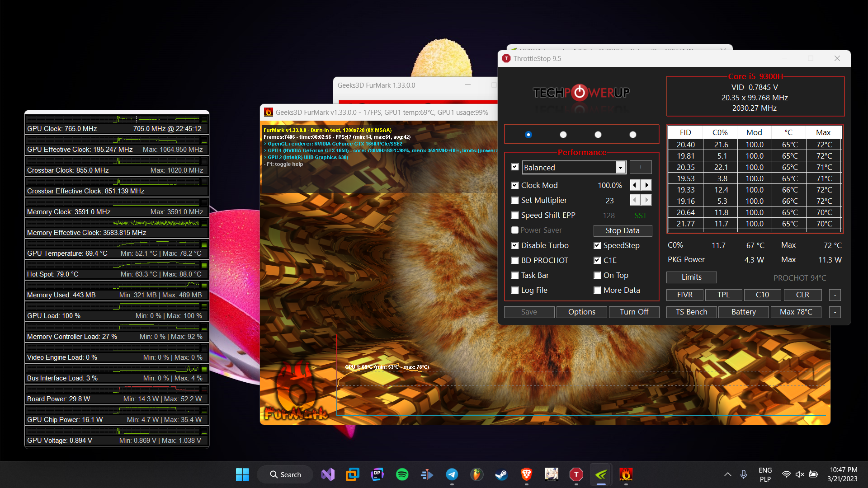Click the CLR button
Image resolution: width=868 pixels, height=488 pixels.
click(x=802, y=295)
